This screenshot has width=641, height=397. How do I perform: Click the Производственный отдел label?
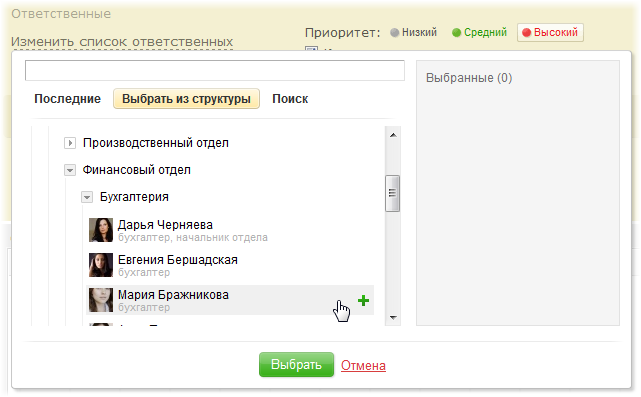(156, 143)
